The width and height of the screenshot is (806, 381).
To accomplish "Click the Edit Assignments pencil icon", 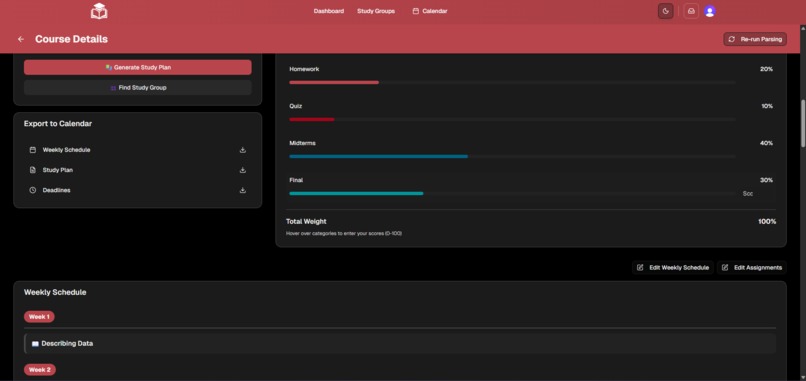I will click(x=725, y=267).
